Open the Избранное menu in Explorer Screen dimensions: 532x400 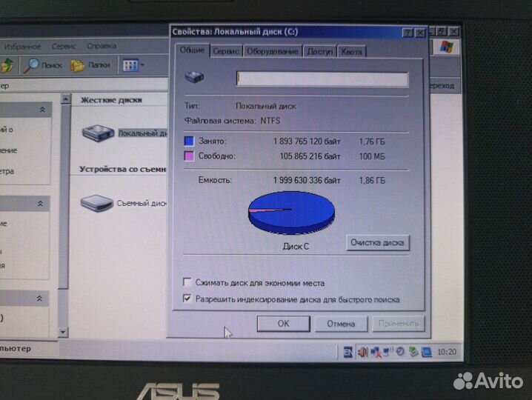tap(22, 47)
